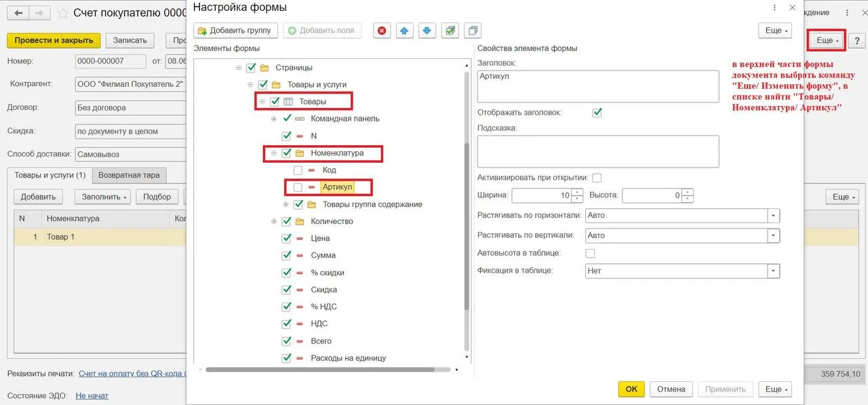868x405 pixels.
Task: Expand the Командная панель node
Action: click(274, 119)
